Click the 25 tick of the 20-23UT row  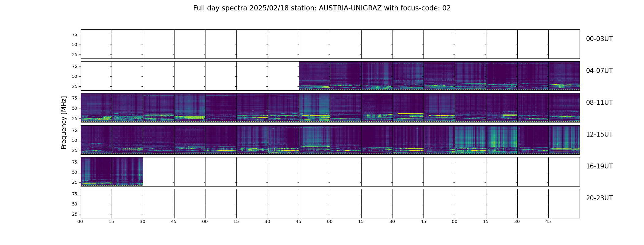[75, 214]
